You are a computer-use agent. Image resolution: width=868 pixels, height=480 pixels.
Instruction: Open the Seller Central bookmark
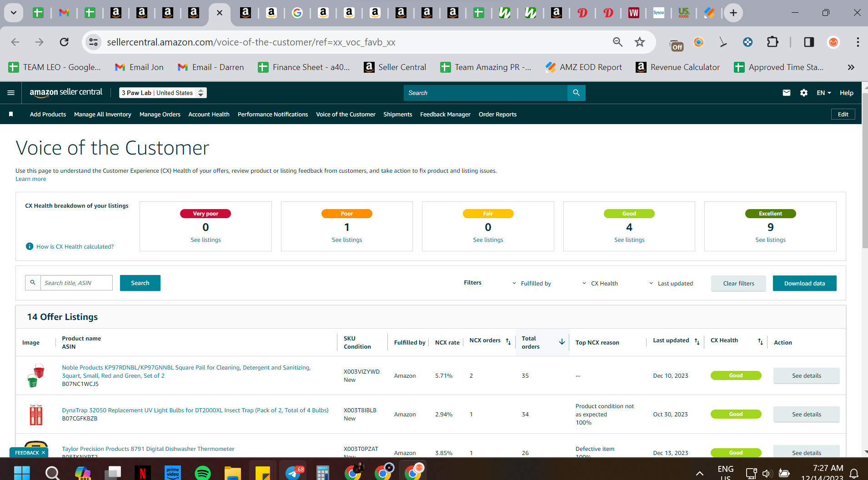pos(395,67)
